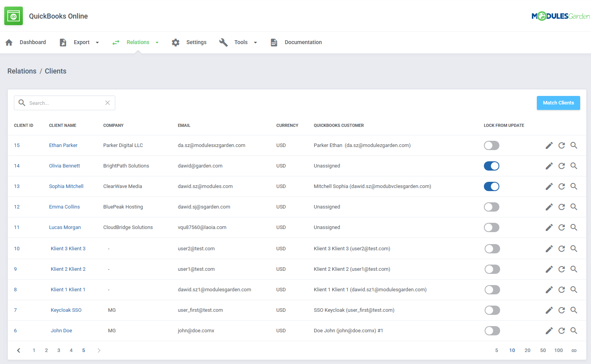
Task: Edit Klient 2 Klient 2 relation pencil icon
Action: click(x=549, y=269)
